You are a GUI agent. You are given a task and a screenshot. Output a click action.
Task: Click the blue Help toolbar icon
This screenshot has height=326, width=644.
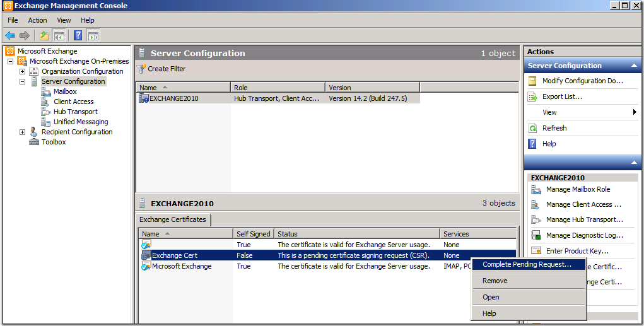point(78,36)
